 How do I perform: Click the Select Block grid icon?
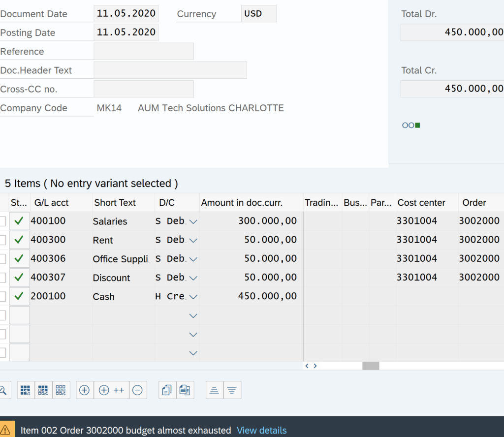point(43,390)
